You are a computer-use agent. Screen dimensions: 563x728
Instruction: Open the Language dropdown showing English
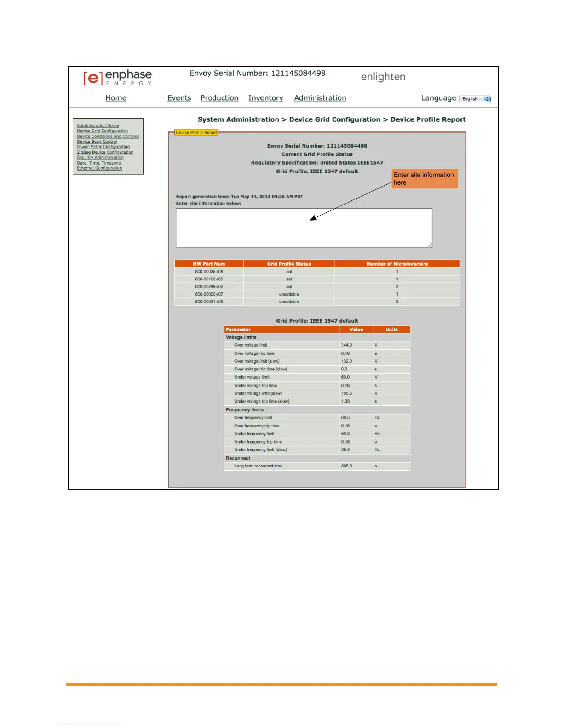point(475,99)
